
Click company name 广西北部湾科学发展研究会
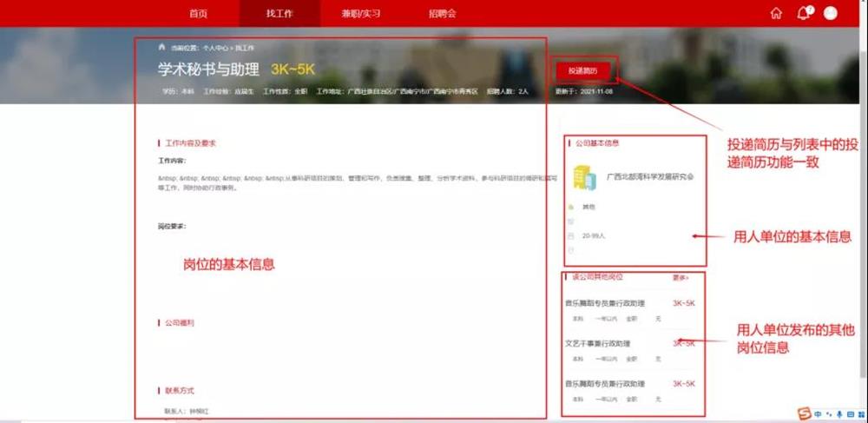coord(650,176)
